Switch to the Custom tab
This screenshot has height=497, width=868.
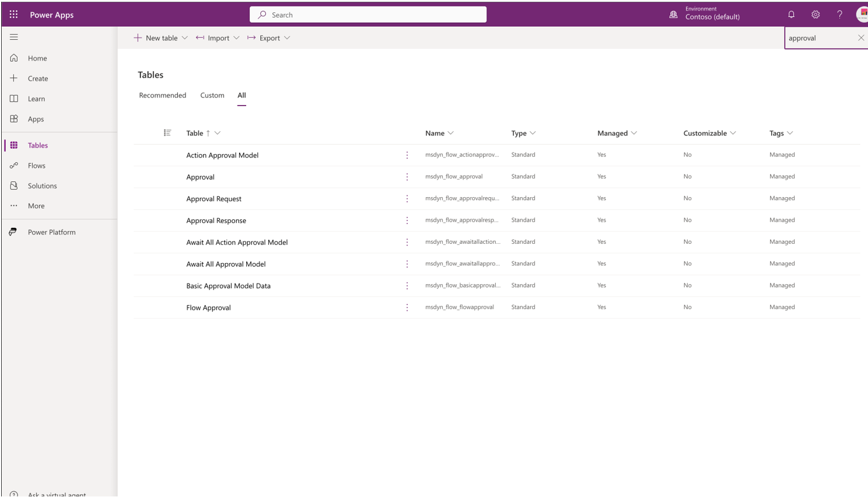coord(212,95)
